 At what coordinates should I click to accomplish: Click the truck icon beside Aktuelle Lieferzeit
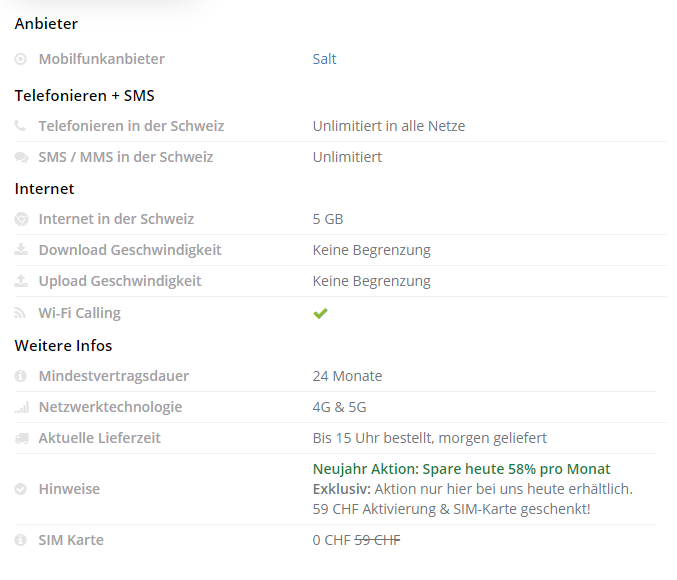[21, 438]
